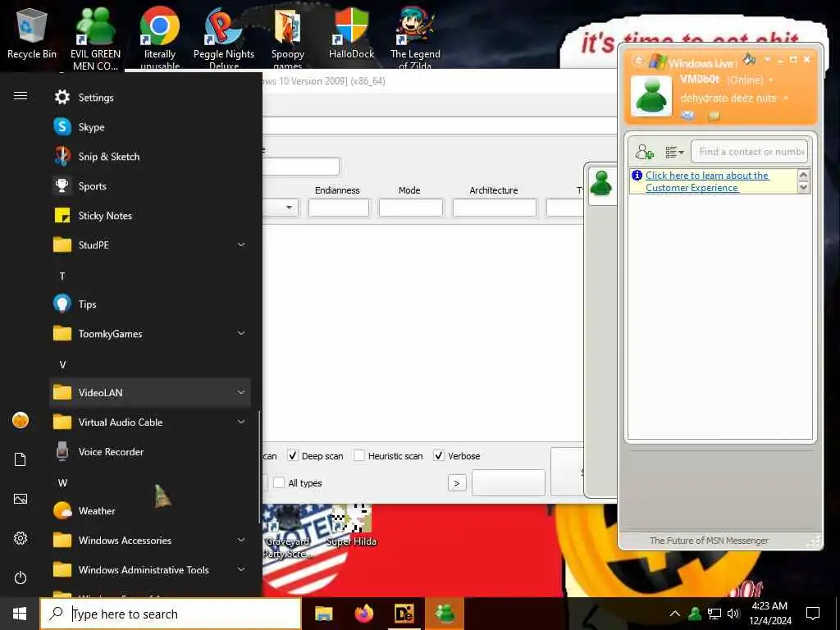Click the Messenger display picture

pos(651,97)
